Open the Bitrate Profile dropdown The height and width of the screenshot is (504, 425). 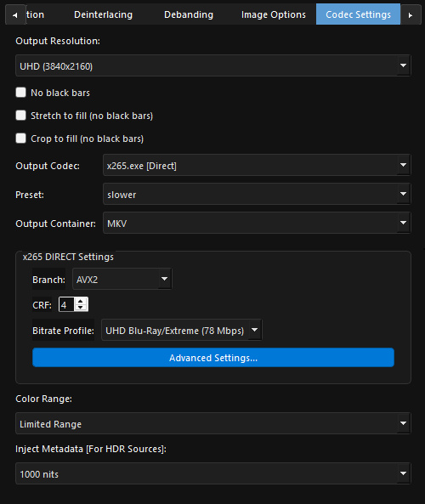(182, 330)
